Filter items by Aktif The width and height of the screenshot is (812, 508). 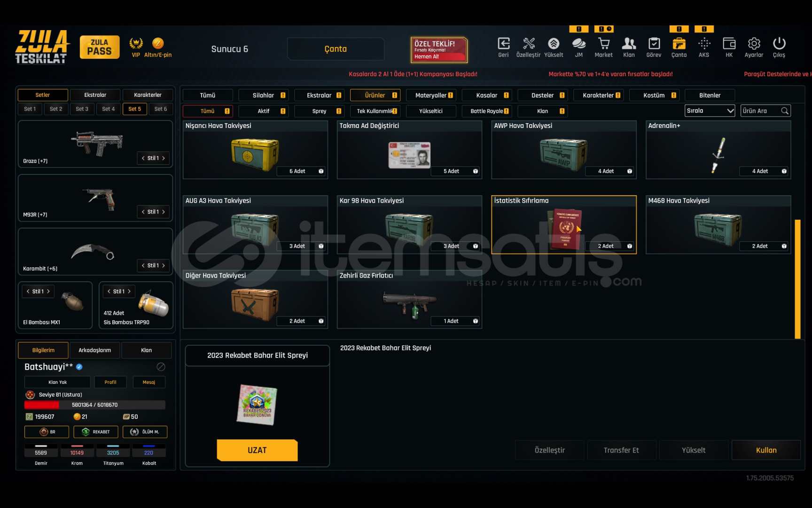[263, 111]
